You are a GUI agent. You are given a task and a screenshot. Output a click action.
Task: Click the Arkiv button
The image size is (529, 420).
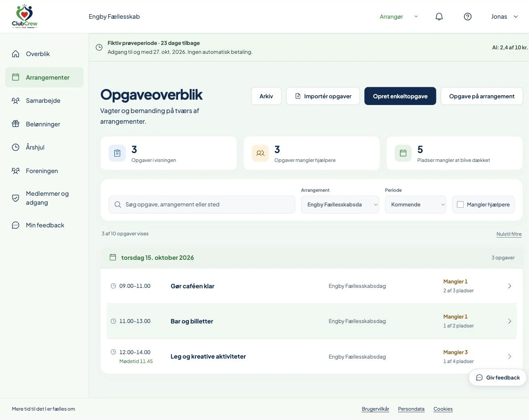coord(266,96)
